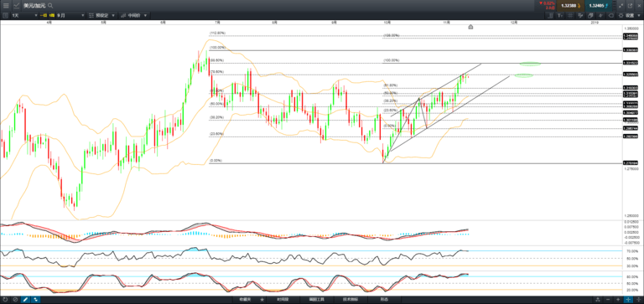Click the 1.278184 price axis label
Screen dimensions: 644x304
[631, 162]
